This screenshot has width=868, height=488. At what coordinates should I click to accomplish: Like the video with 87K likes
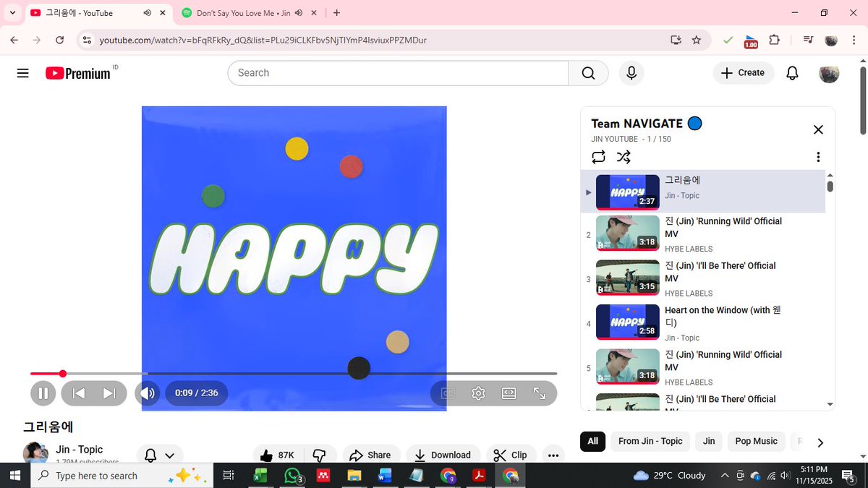(x=278, y=455)
